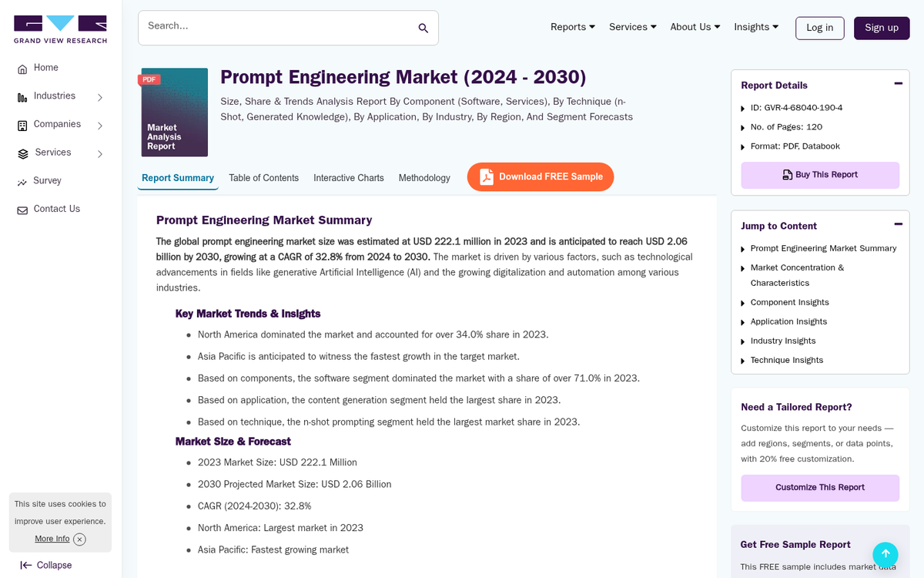
Task: Open Survey in the sidebar
Action: 47,180
